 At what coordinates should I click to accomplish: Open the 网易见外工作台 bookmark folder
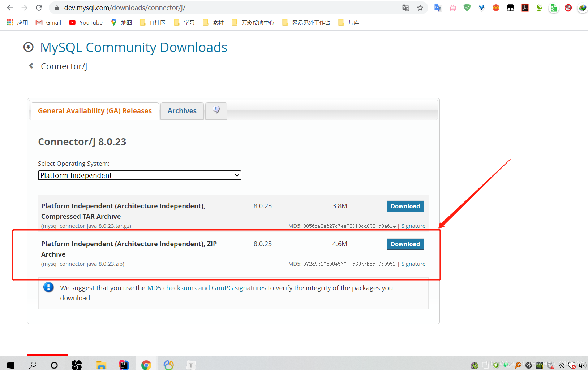point(306,22)
